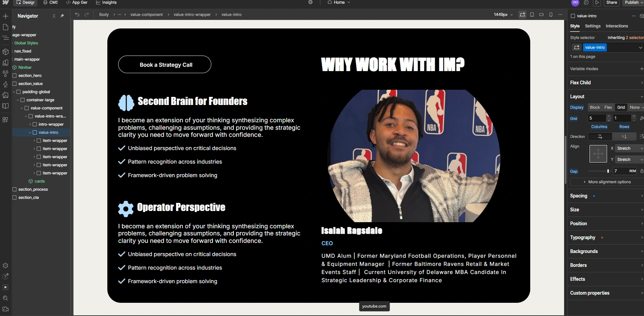Switch to the Interactions tab
The height and width of the screenshot is (316, 644).
[x=617, y=26]
